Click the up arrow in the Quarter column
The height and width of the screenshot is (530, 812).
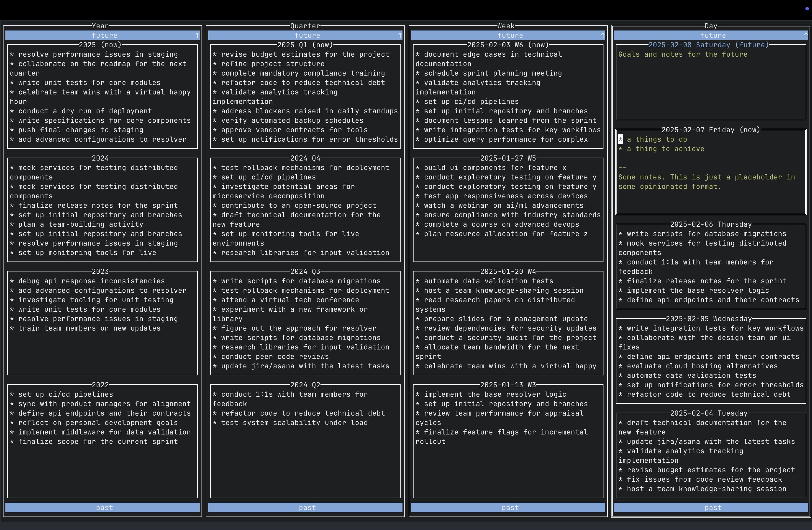[x=400, y=35]
